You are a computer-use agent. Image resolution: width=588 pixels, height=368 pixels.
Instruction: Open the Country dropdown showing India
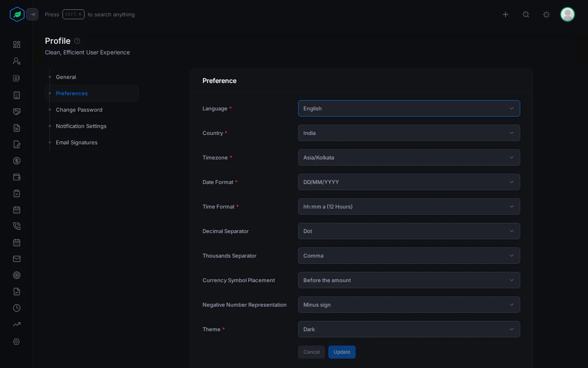(409, 133)
